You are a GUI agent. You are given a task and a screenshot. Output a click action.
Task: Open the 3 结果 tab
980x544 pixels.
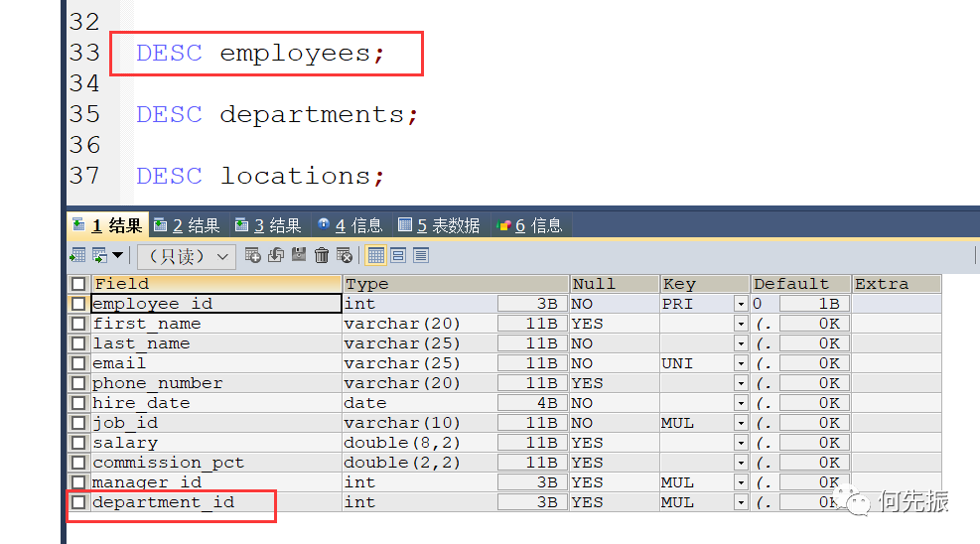point(269,225)
